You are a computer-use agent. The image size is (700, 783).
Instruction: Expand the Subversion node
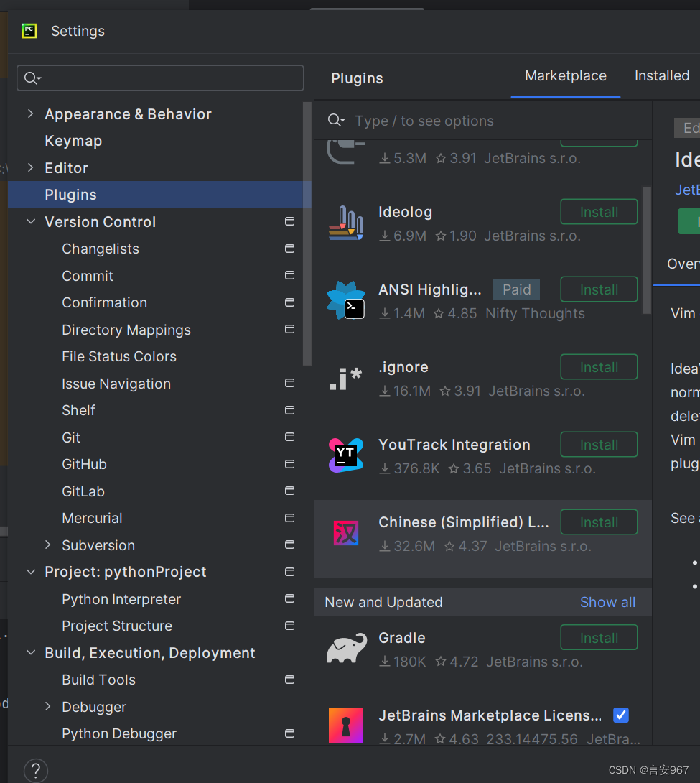pyautogui.click(x=48, y=545)
